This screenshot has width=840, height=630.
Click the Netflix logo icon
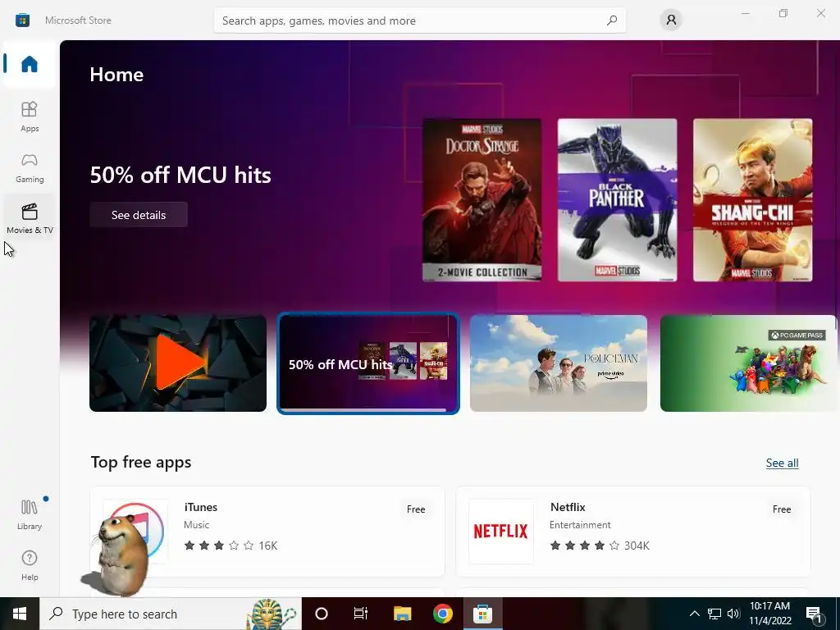[501, 532]
